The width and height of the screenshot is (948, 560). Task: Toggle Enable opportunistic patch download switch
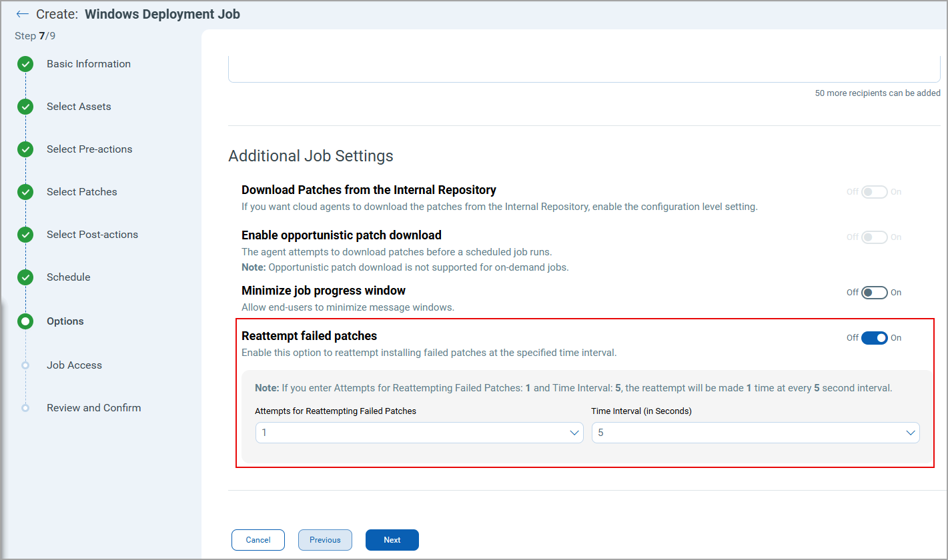point(874,237)
